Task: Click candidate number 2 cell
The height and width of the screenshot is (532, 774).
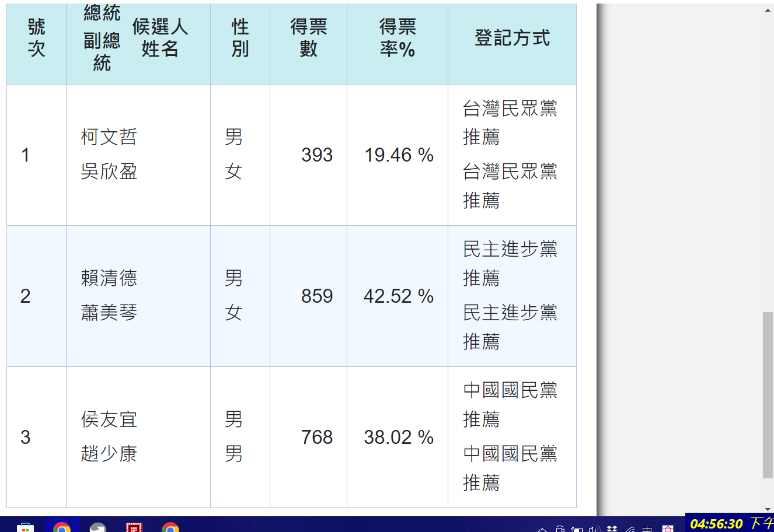Action: click(36, 296)
